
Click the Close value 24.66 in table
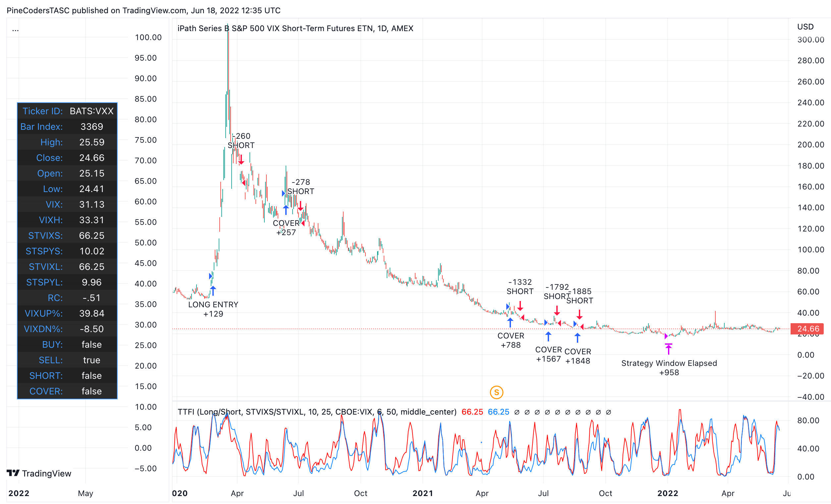(91, 157)
